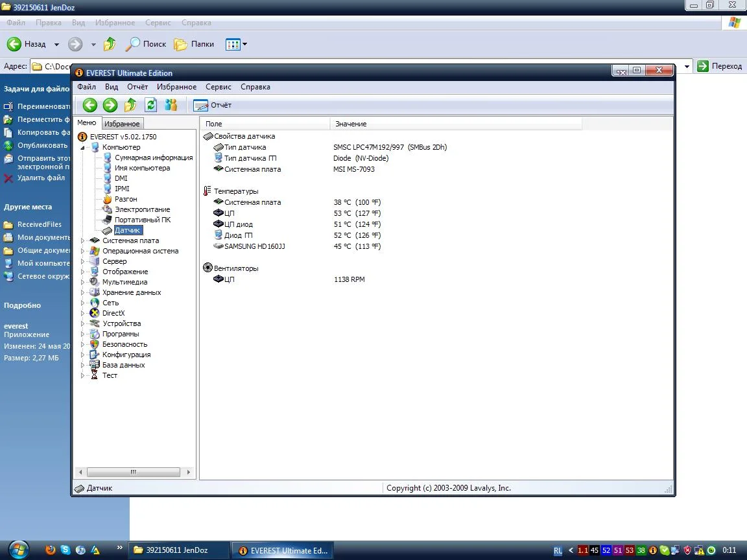747x560 pixels.
Task: Click the Значение column header
Action: click(351, 124)
